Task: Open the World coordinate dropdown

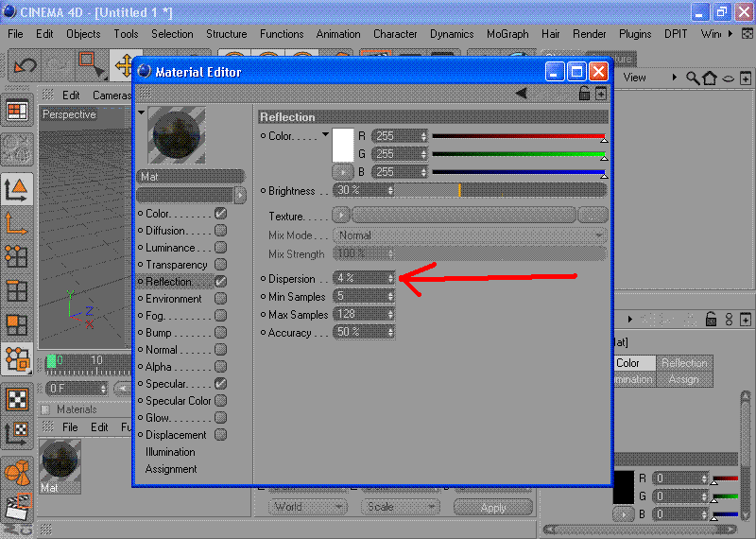Action: click(x=307, y=507)
